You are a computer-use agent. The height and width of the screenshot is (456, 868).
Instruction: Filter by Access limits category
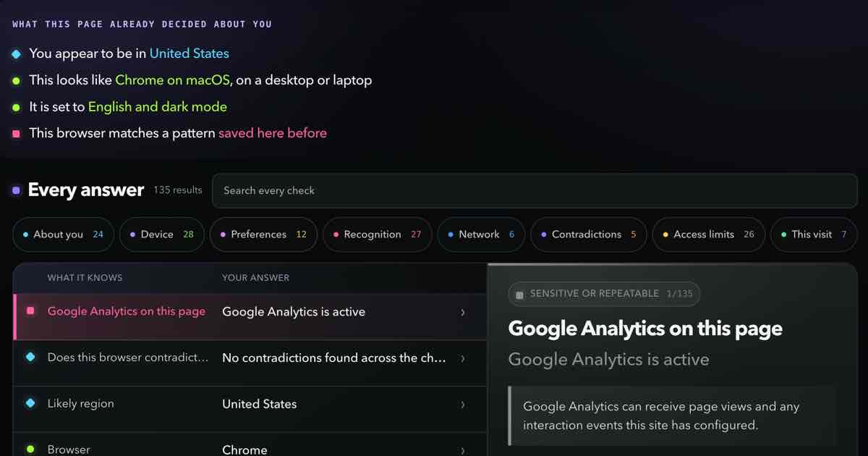pyautogui.click(x=709, y=235)
